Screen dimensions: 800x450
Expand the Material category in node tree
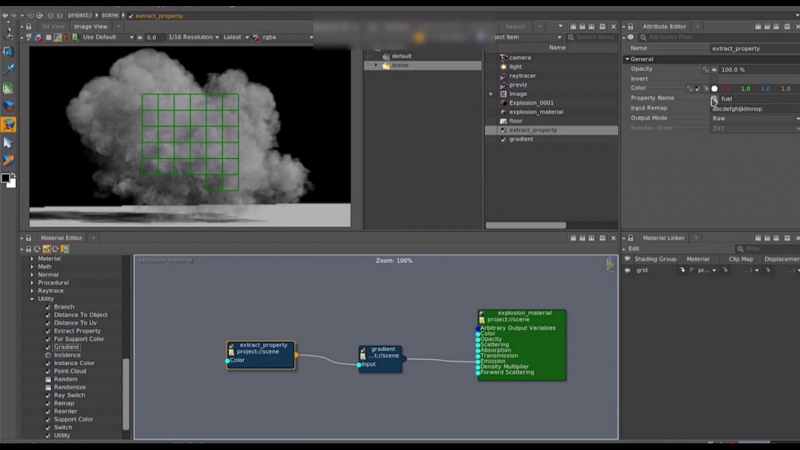(32, 259)
